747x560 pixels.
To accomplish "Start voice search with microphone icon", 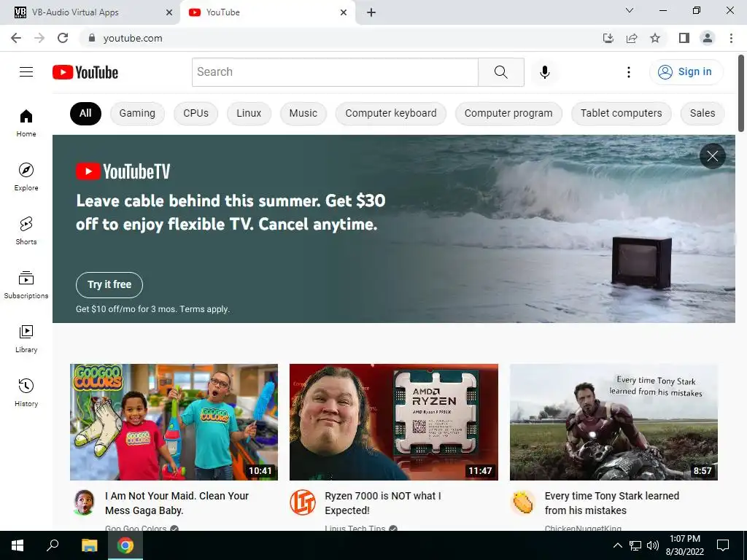I will click(544, 72).
